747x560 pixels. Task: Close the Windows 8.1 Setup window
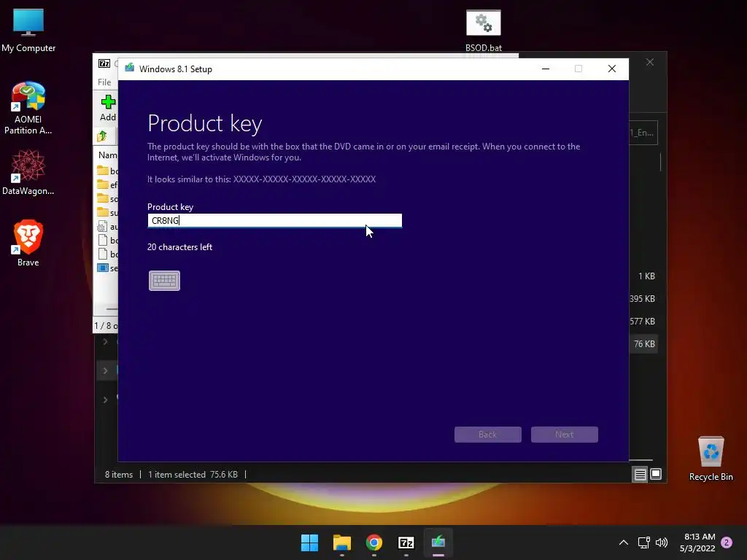pos(612,69)
